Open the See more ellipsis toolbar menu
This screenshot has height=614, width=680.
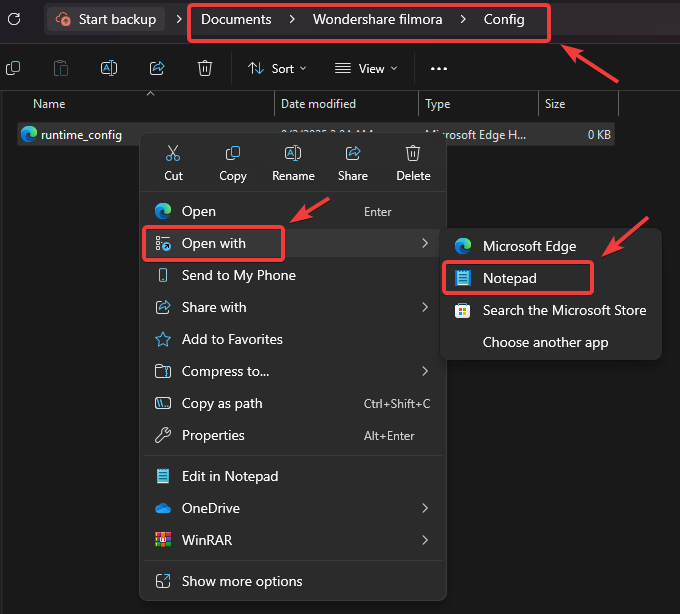(438, 68)
